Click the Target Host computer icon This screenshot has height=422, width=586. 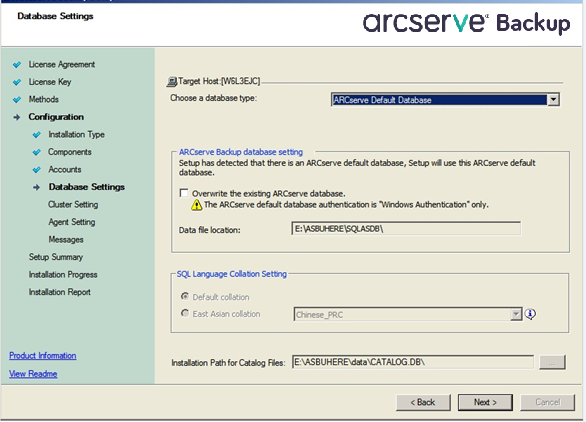pos(172,81)
